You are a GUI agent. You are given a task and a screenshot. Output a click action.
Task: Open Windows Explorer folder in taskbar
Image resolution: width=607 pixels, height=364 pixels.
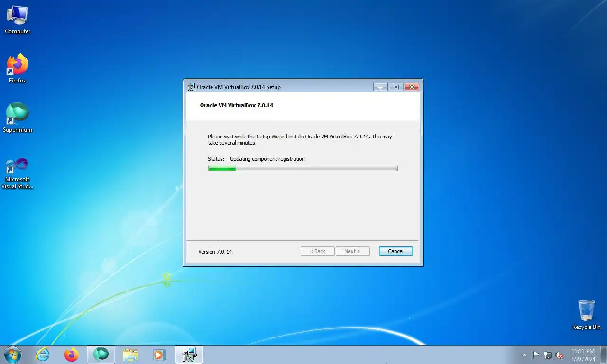pos(130,355)
